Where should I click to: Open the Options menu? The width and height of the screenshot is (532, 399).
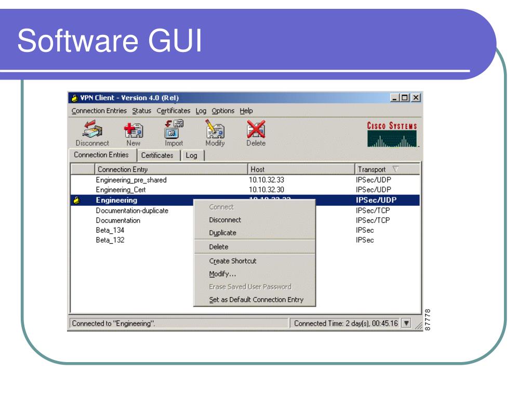tap(223, 111)
